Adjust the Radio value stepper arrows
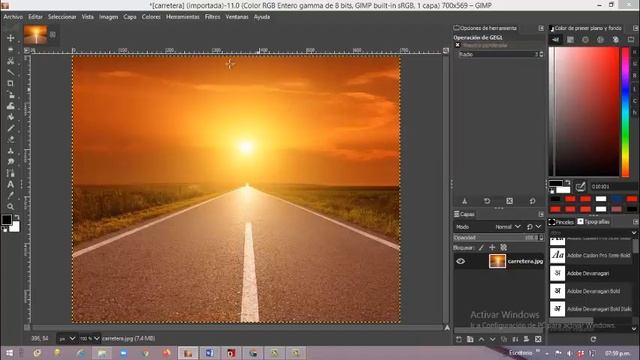Viewport: 640px width, 360px height. click(542, 54)
